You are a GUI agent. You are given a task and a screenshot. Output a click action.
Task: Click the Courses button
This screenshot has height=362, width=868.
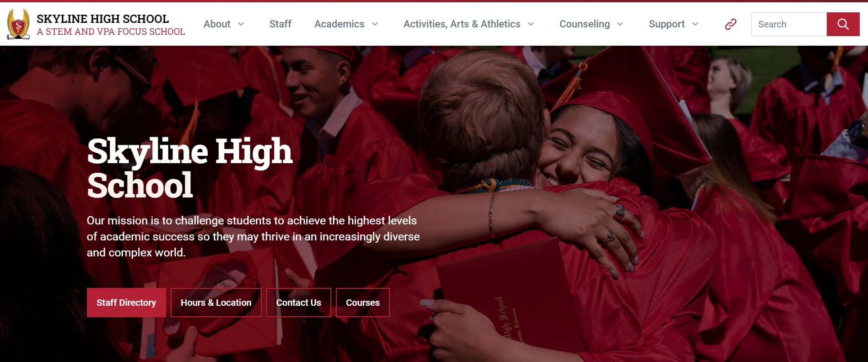[363, 303]
